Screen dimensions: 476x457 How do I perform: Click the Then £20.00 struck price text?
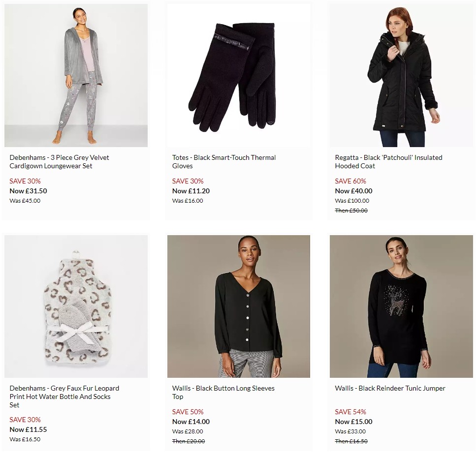pyautogui.click(x=189, y=441)
